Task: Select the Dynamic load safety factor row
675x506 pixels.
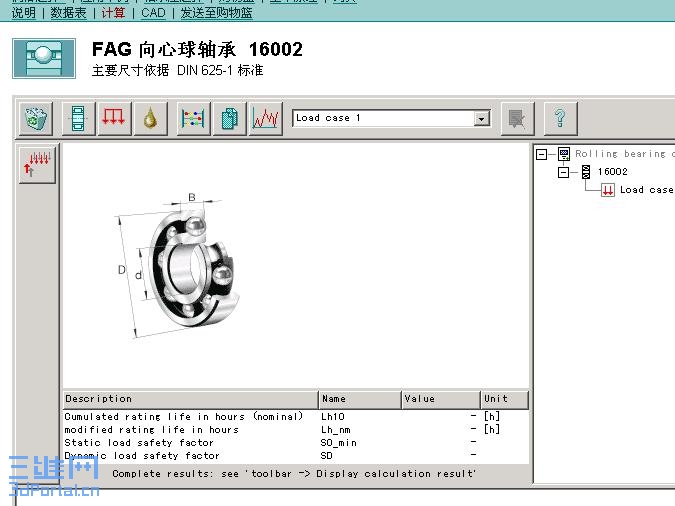Action: click(x=296, y=455)
